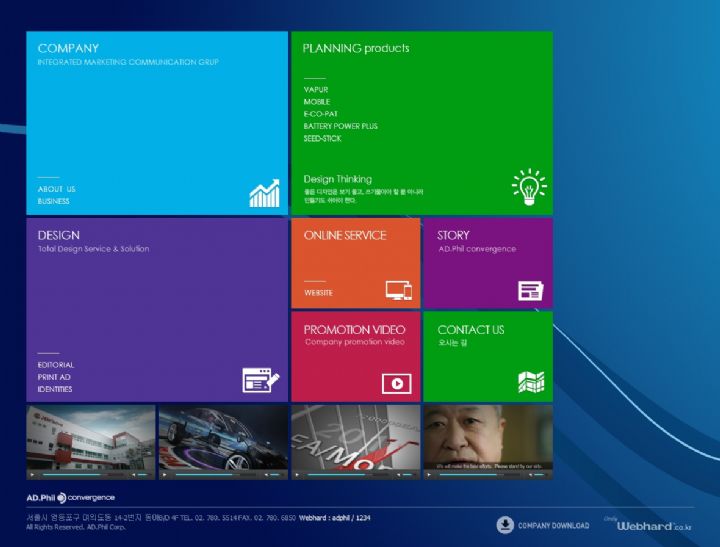Open the Webhard.co.kr logo link
Viewport: 720px width, 547px height.
648,525
